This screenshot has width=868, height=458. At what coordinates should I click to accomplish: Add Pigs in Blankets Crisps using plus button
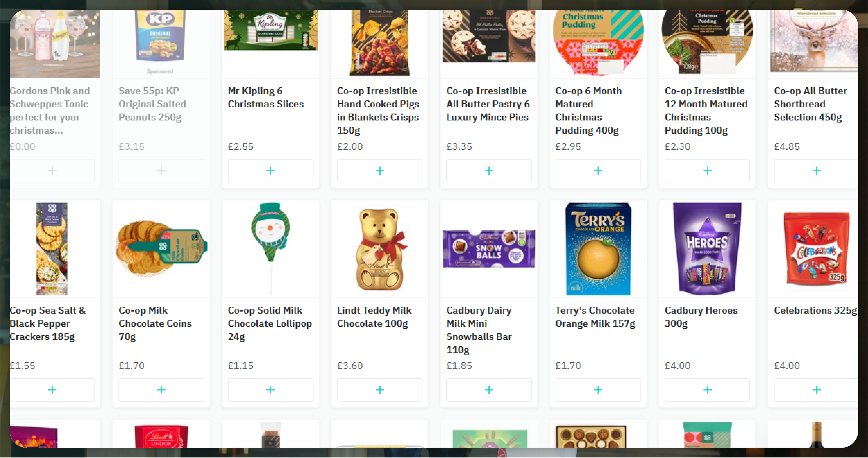(380, 171)
